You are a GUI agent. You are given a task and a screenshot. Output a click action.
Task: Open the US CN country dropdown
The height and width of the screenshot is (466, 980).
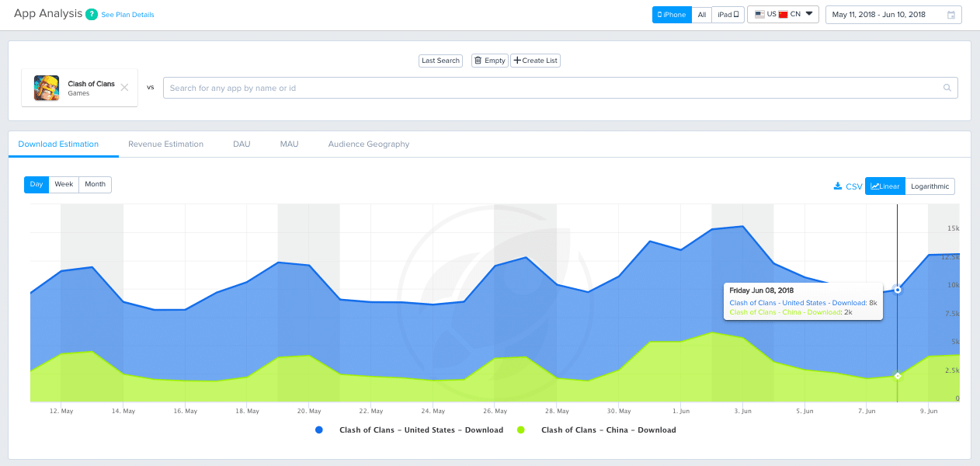coord(783,15)
